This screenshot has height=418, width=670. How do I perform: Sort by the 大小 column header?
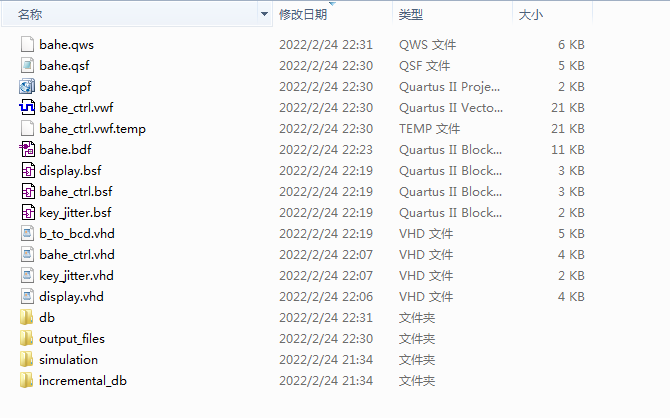[531, 15]
